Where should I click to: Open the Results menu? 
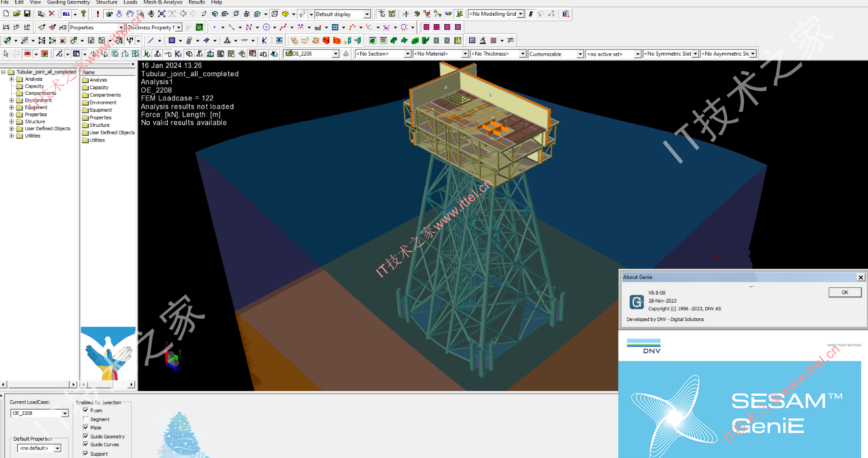point(196,2)
